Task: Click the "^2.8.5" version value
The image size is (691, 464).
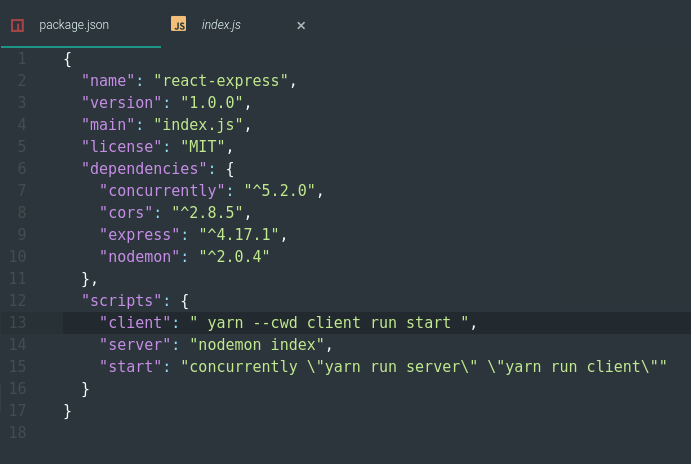Action: tap(207, 213)
